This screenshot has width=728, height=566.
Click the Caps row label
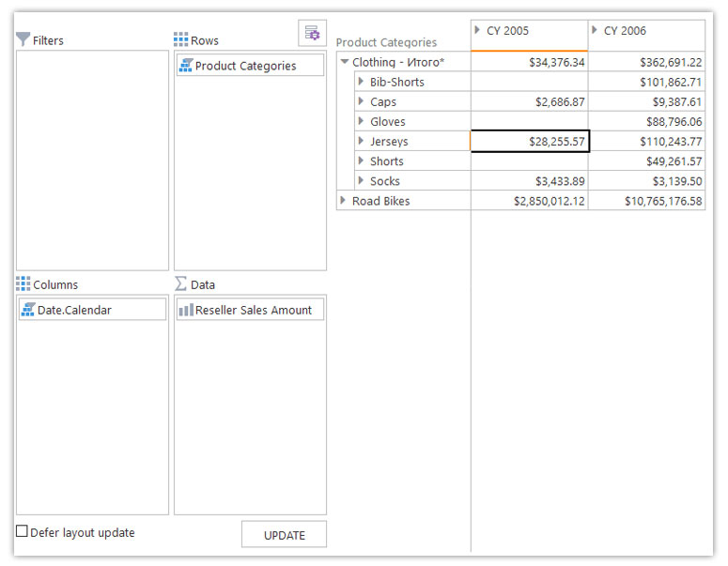tap(383, 101)
